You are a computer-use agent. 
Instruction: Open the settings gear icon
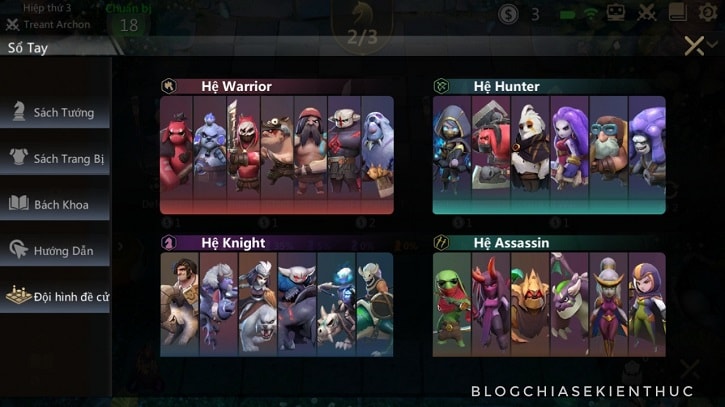click(707, 12)
